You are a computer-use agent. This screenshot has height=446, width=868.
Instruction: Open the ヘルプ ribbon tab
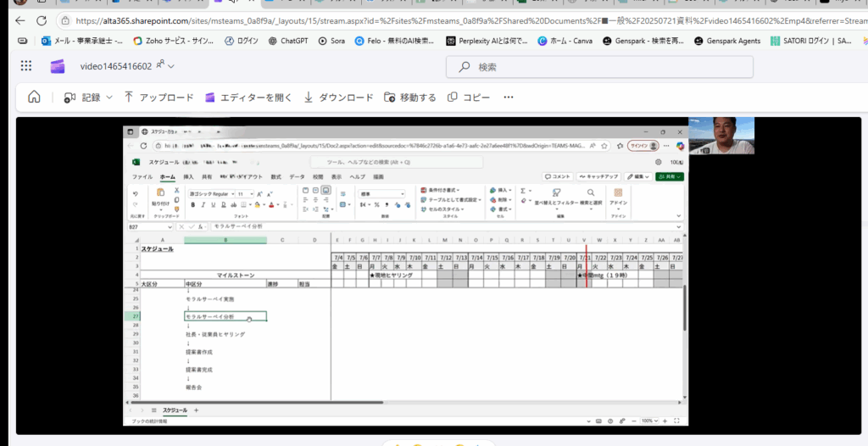[x=357, y=176]
